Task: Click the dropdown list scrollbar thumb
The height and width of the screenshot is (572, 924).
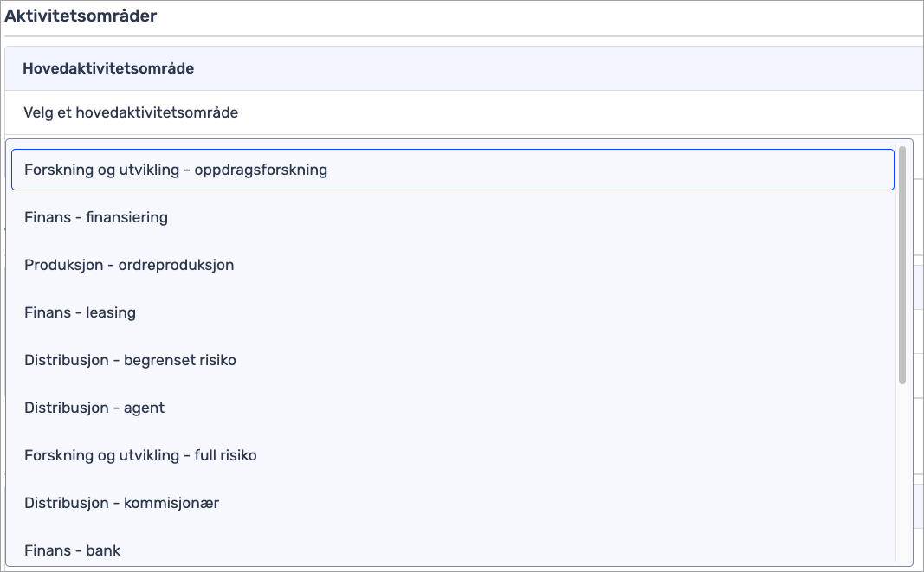Action: pyautogui.click(x=902, y=264)
